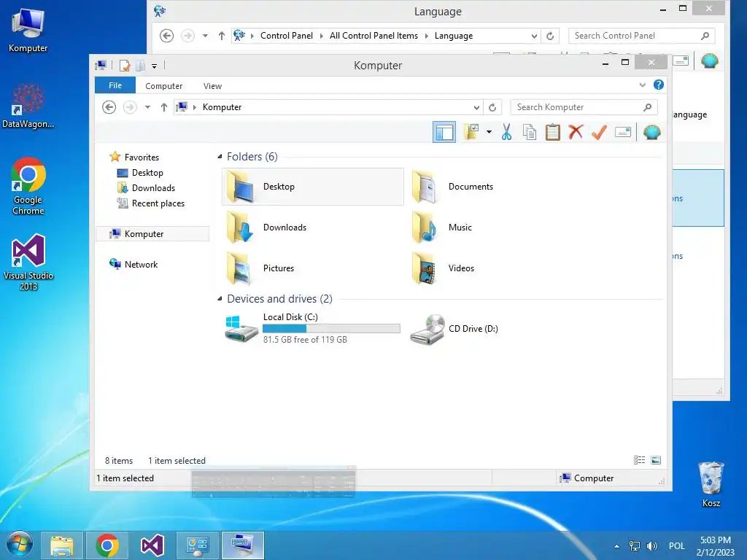
Task: Switch to details view in status bar
Action: pos(639,460)
